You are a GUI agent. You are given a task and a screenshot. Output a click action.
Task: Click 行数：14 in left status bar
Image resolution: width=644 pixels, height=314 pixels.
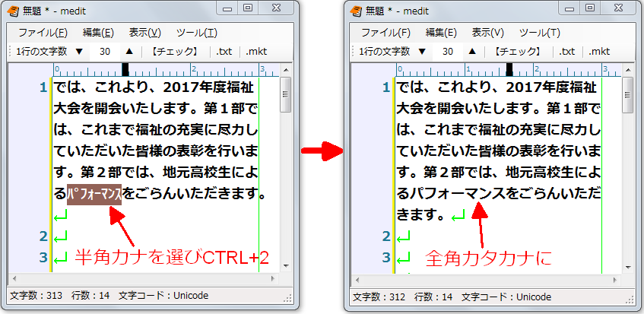click(90, 296)
